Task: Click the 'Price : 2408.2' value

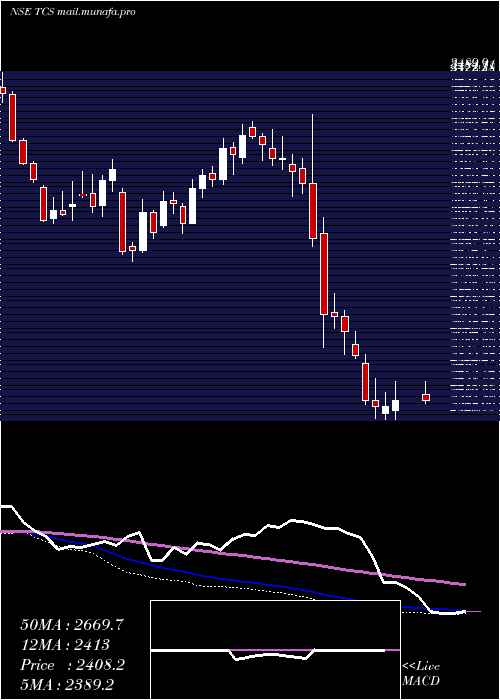Action: coord(72,665)
